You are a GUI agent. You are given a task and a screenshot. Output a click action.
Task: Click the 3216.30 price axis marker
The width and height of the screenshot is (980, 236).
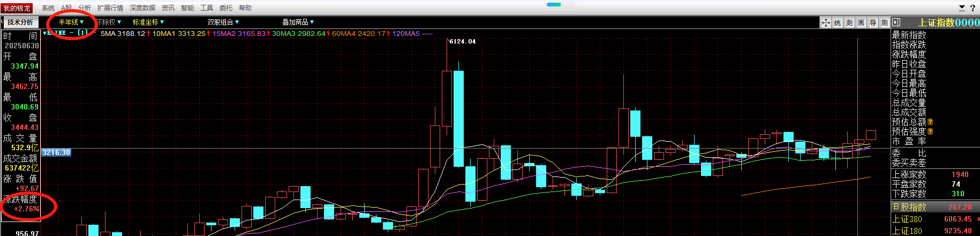[x=56, y=152]
